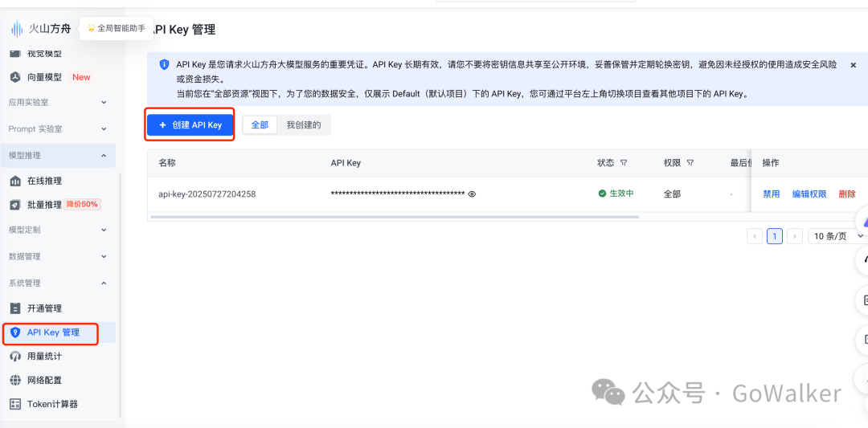Click 删除 for the API key
The height and width of the screenshot is (428, 868).
point(847,194)
